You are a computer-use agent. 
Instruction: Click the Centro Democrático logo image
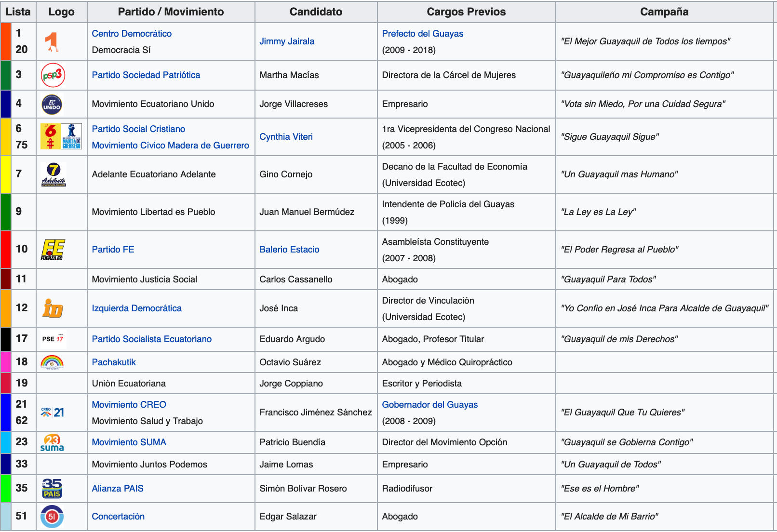pyautogui.click(x=52, y=42)
